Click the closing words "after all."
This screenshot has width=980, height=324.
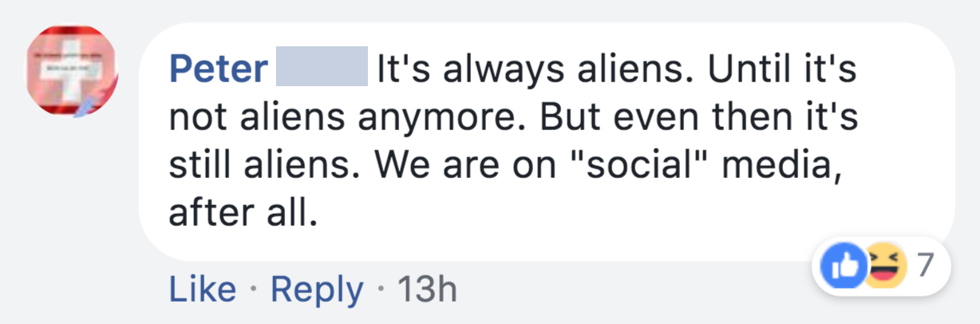click(x=238, y=214)
